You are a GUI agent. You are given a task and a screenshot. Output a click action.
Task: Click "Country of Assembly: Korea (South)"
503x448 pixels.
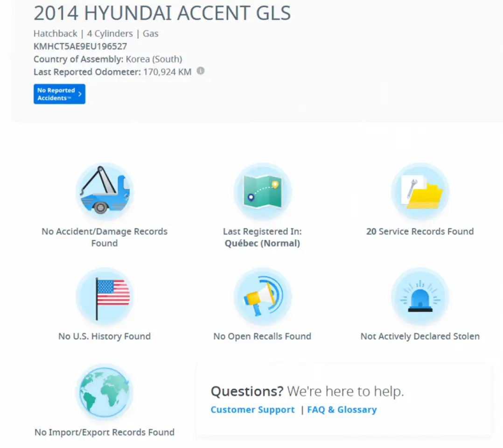coord(108,59)
